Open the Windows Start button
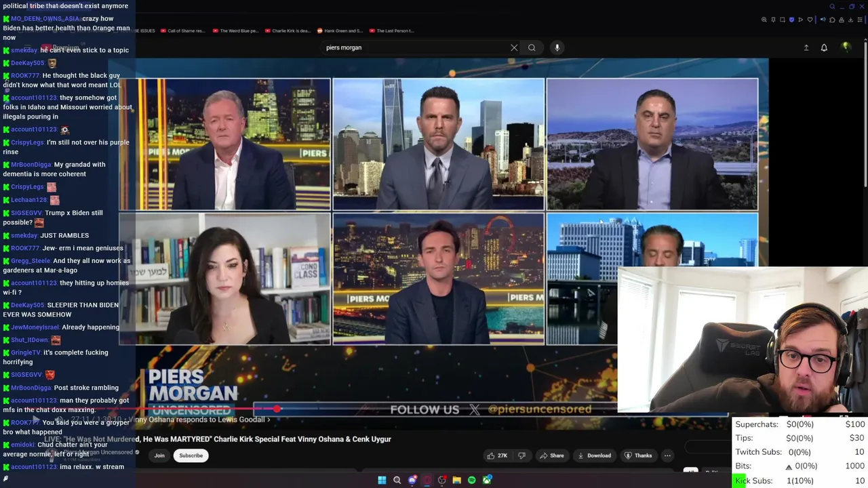 coord(382,480)
